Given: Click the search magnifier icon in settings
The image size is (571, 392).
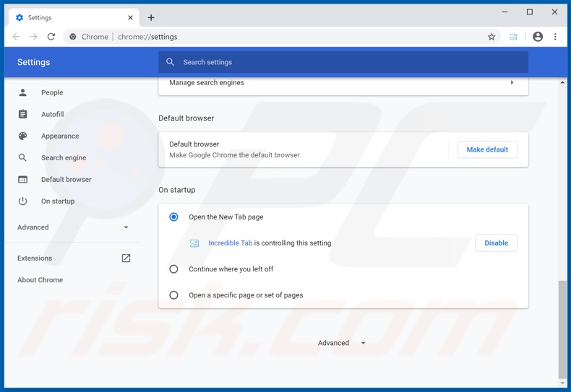Looking at the screenshot, I should click(170, 62).
